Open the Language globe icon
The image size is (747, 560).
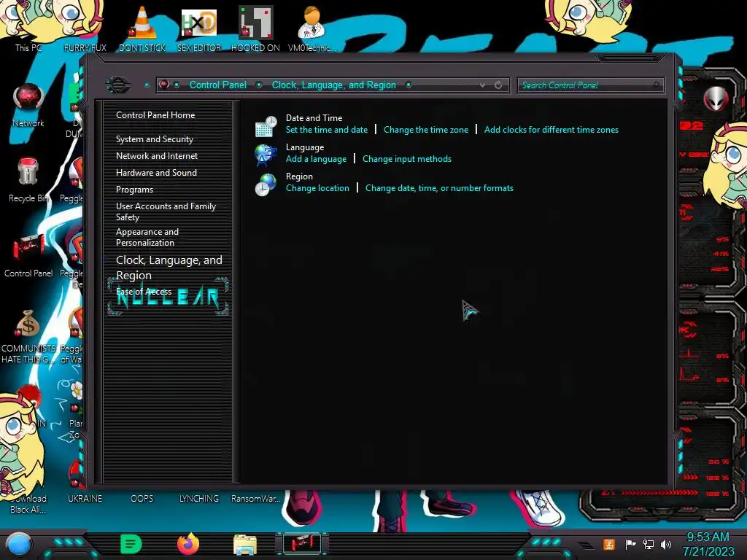[266, 155]
